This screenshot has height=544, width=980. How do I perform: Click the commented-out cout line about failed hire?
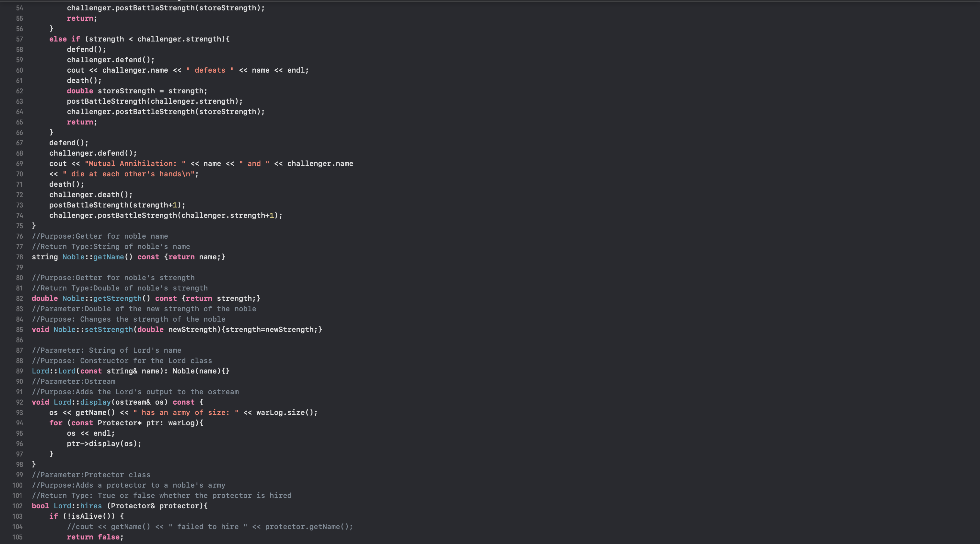210,527
